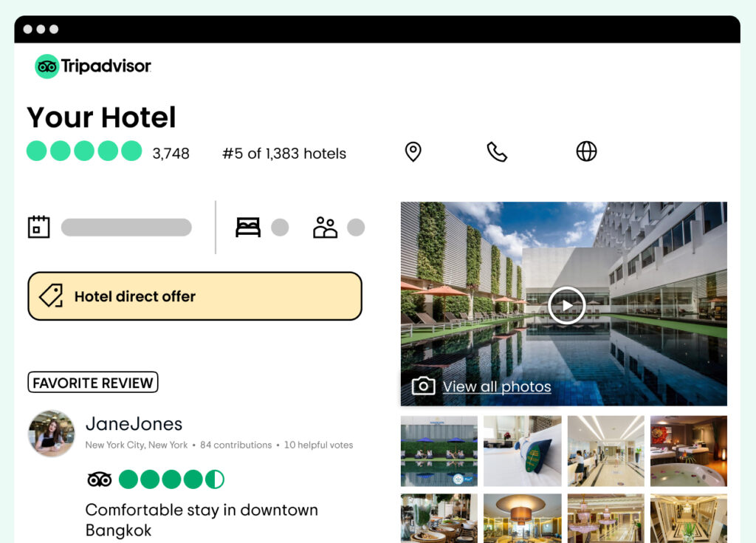Click the phone call icon
The height and width of the screenshot is (543, 756).
497,151
